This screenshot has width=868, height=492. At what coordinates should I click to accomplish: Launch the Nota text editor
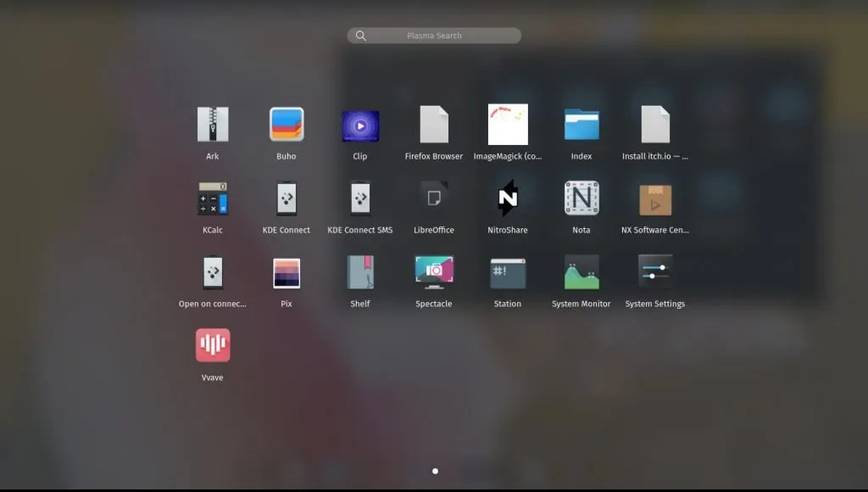click(x=581, y=199)
